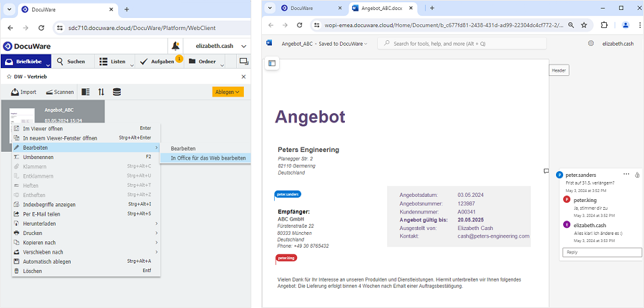The width and height of the screenshot is (644, 308).
Task: Click the Scannen button
Action: [59, 92]
